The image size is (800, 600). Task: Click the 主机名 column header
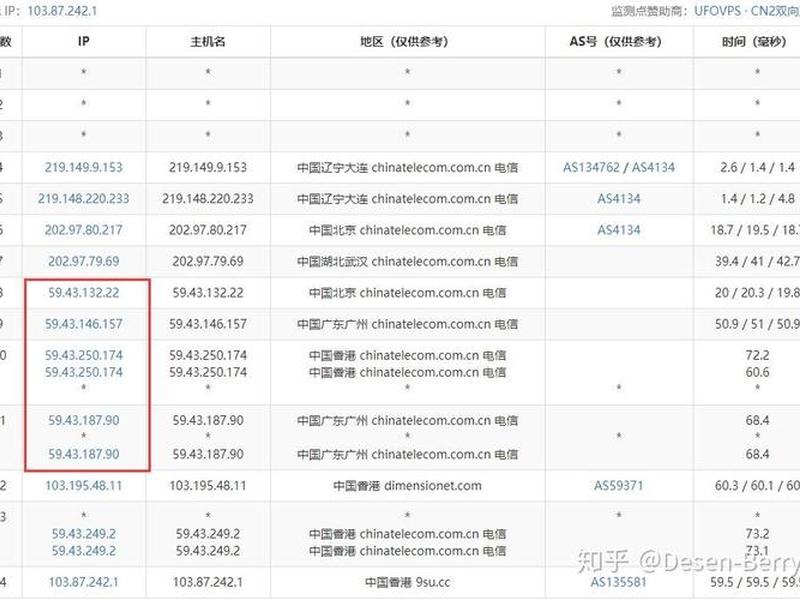208,41
